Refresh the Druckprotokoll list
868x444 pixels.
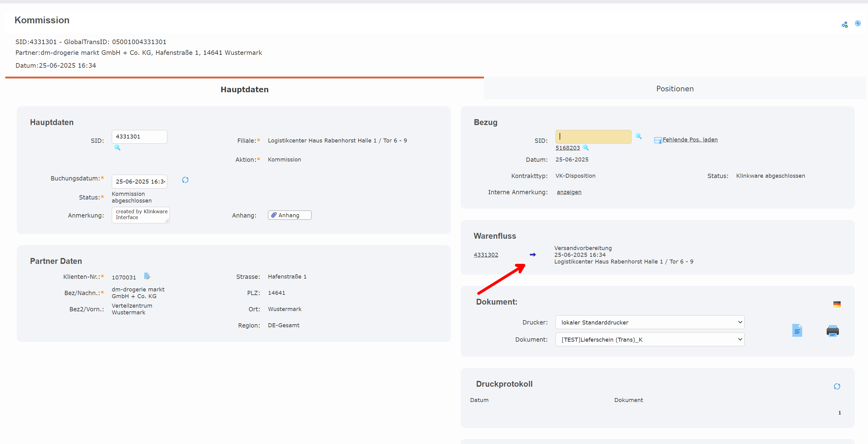point(837,386)
